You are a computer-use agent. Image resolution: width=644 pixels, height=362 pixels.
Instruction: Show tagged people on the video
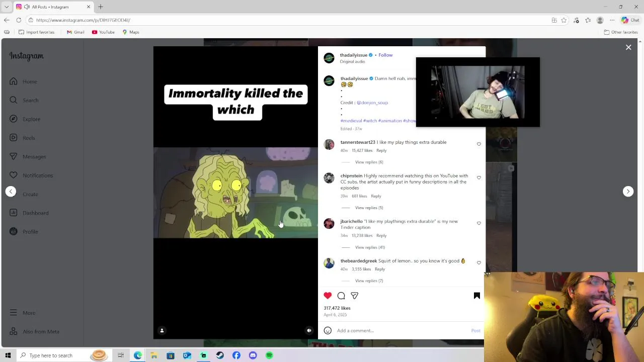[x=162, y=330]
